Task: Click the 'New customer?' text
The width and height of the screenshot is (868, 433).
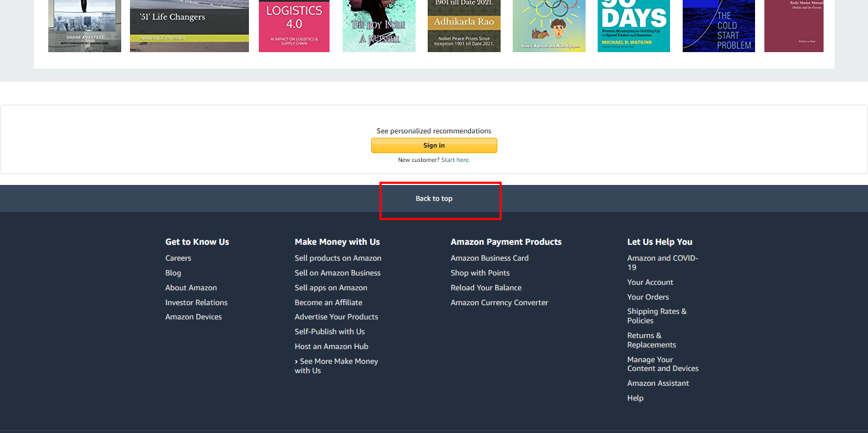Action: [418, 160]
